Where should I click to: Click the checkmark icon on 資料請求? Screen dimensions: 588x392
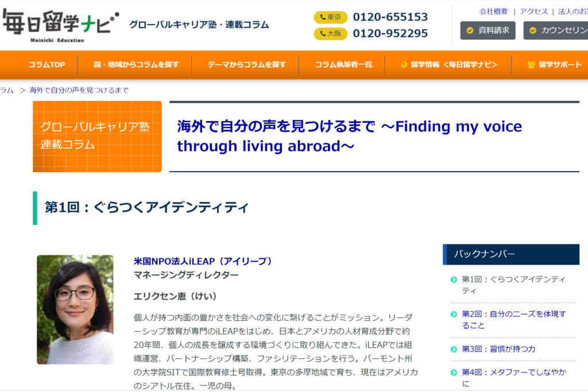click(470, 30)
